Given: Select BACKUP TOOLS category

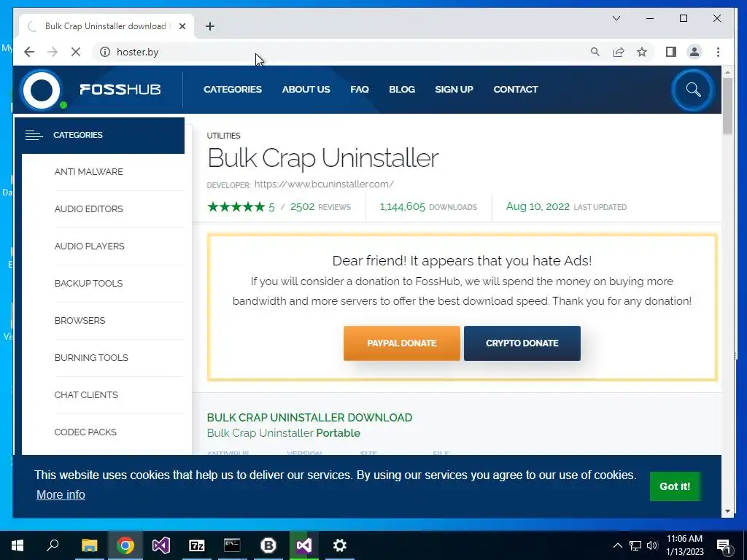Looking at the screenshot, I should [88, 284].
